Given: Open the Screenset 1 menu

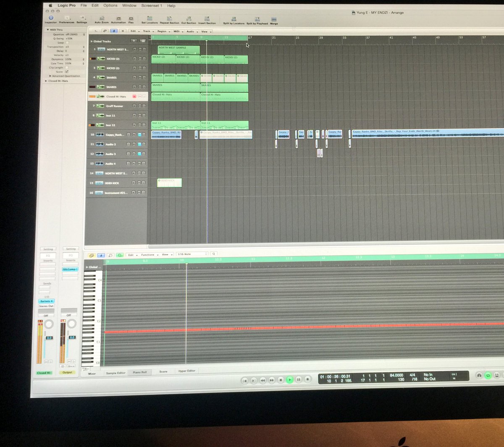Looking at the screenshot, I should point(151,5).
